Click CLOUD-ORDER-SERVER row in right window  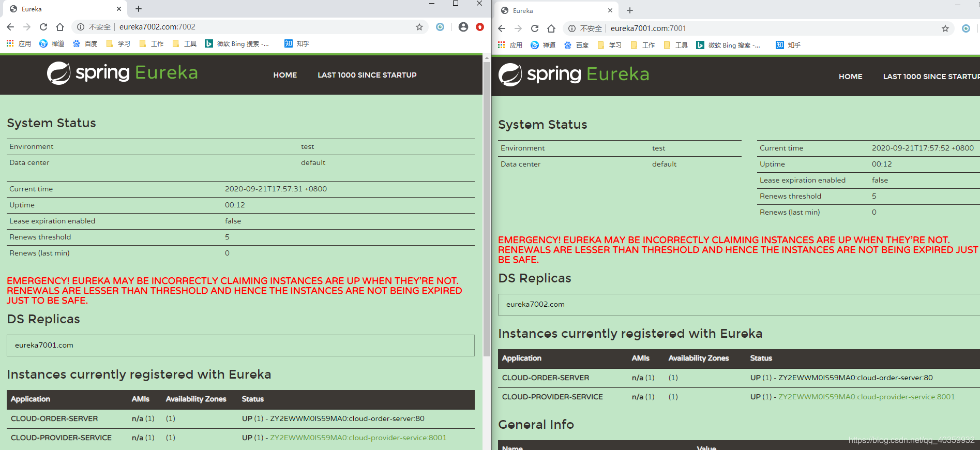tap(739, 378)
